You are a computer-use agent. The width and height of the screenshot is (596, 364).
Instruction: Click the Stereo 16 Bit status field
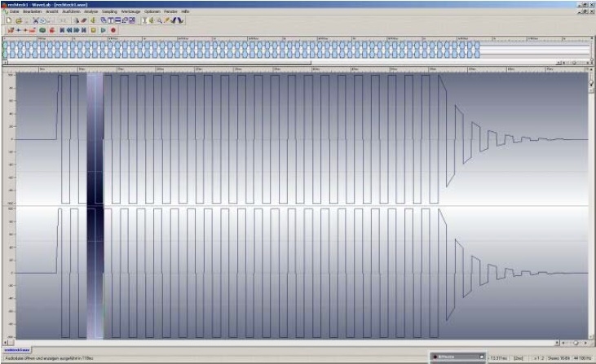[559, 358]
